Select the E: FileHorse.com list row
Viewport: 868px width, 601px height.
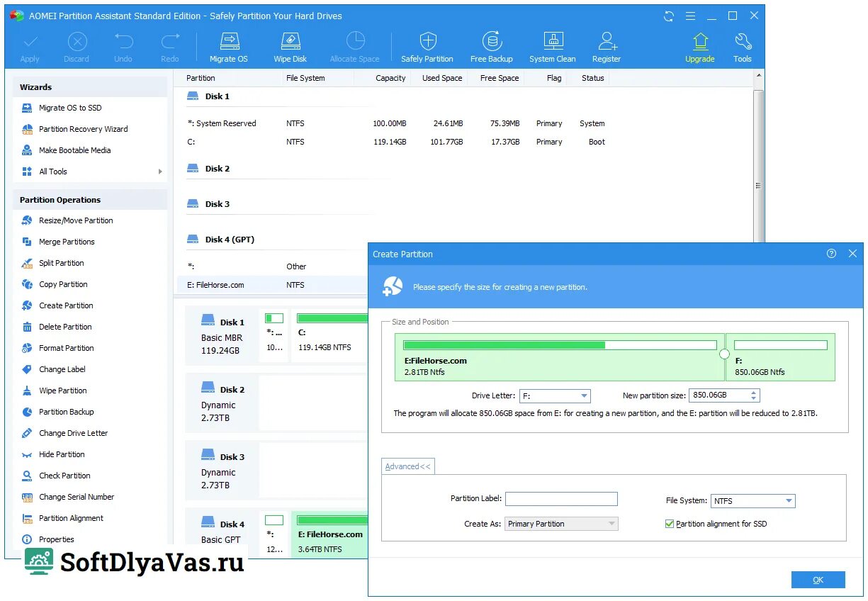pos(273,285)
